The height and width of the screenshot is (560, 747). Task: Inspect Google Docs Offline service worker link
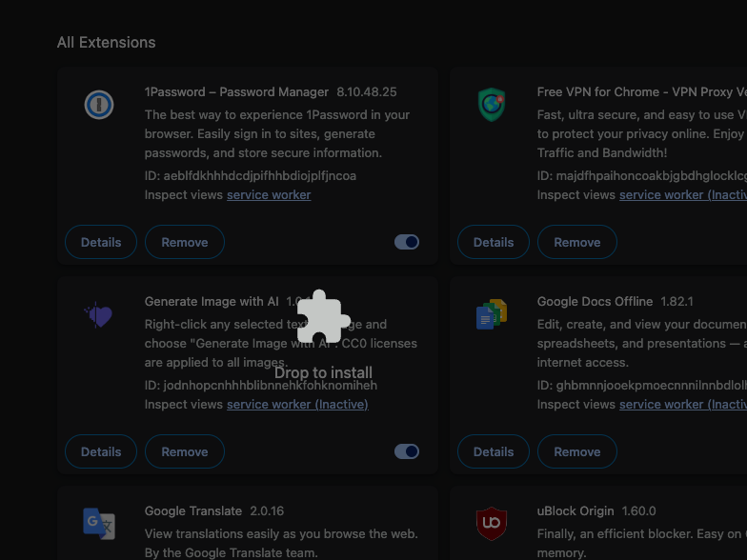click(683, 404)
